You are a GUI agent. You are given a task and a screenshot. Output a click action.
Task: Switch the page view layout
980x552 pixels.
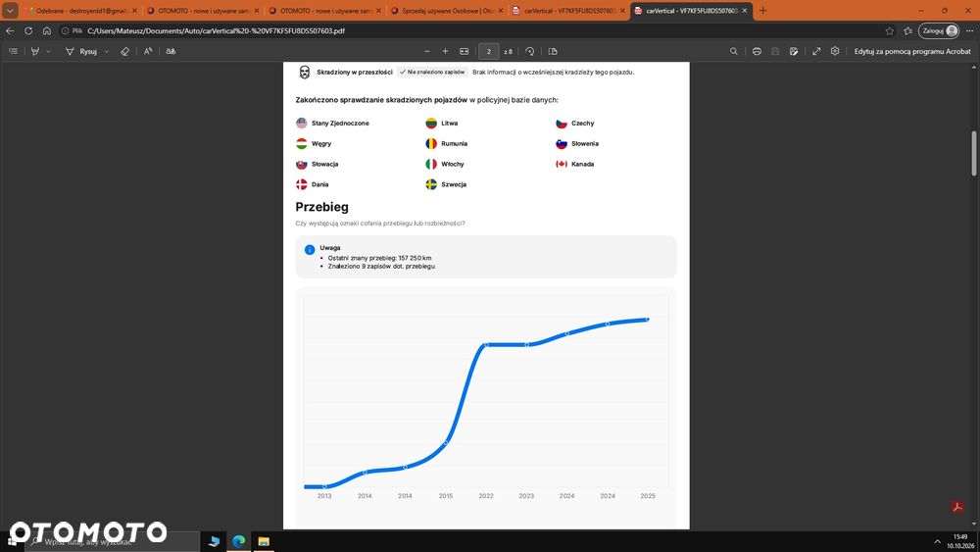pos(553,51)
